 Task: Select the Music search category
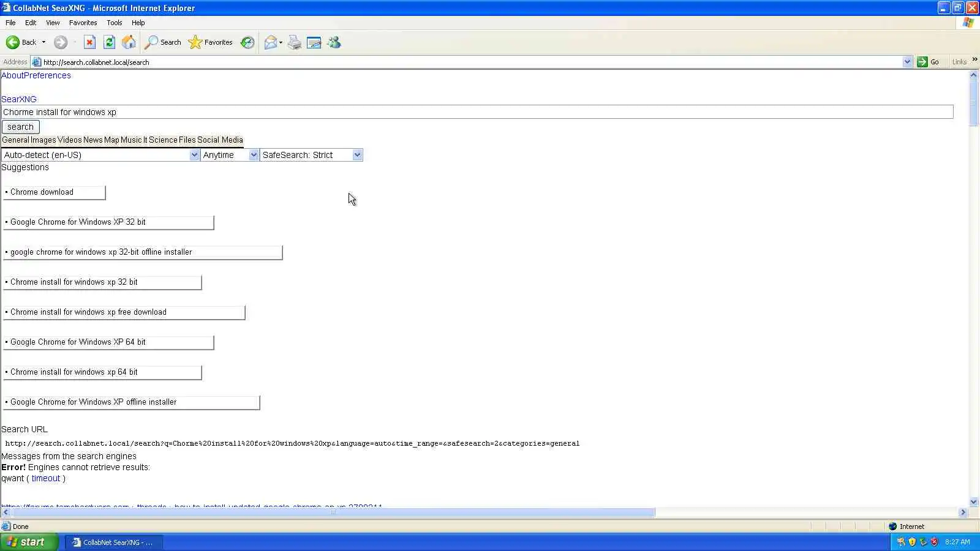[131, 140]
